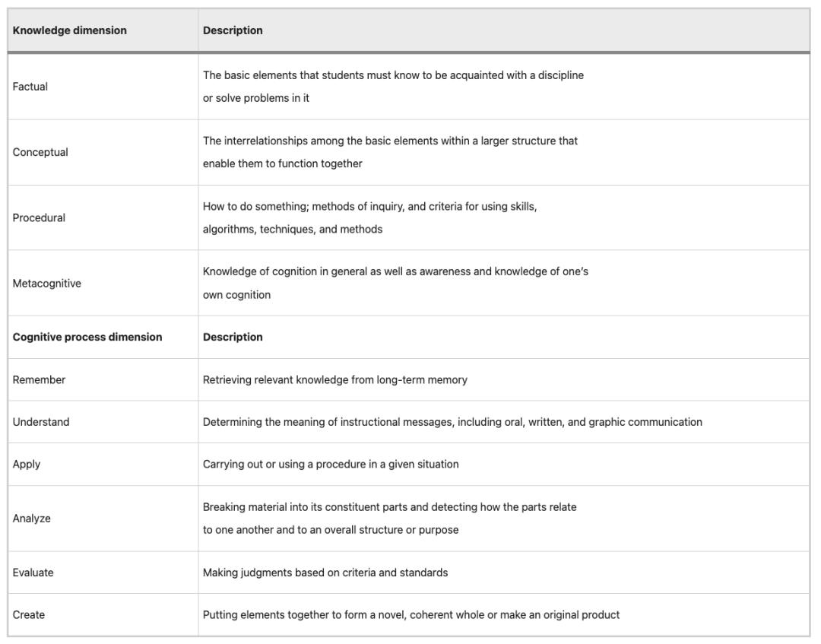Screen dimensions: 821x644
Task: Click 'Making judgments based on criteria' text
Action: coord(325,573)
